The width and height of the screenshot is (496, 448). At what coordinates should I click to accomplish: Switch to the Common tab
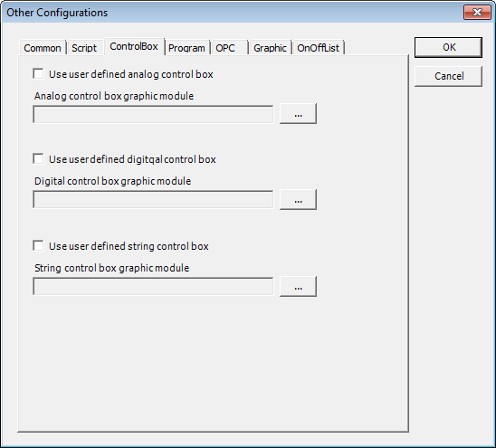tap(43, 48)
